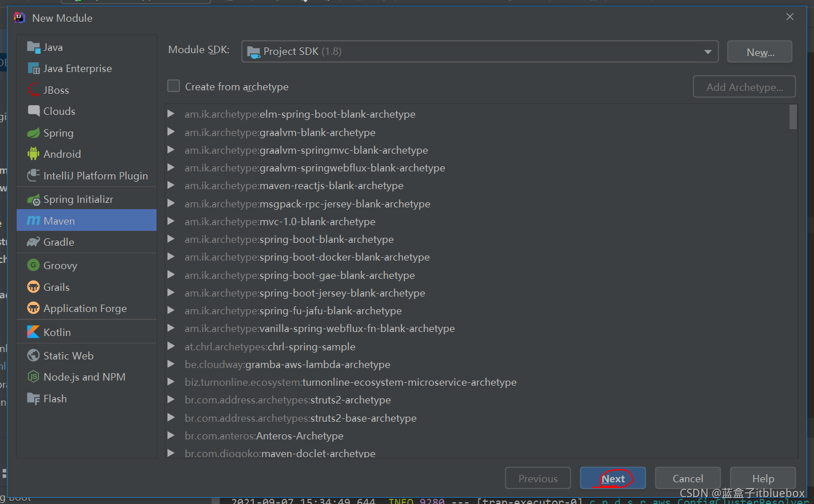
Task: Select the Java Enterprise icon
Action: pos(33,69)
